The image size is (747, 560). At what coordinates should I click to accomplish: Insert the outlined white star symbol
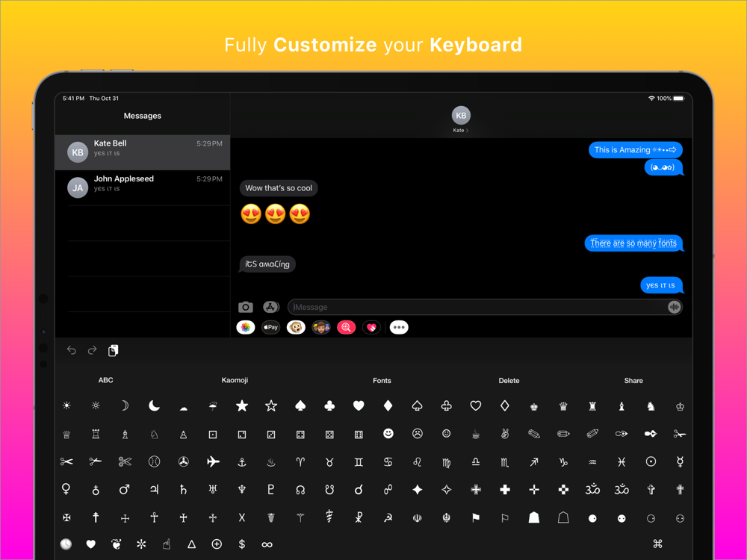pyautogui.click(x=271, y=405)
